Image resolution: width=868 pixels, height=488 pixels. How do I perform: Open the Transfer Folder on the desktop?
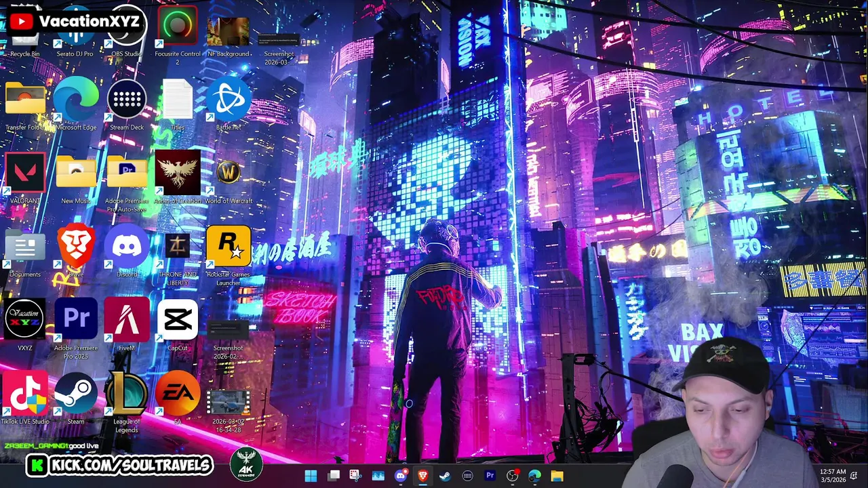25,104
